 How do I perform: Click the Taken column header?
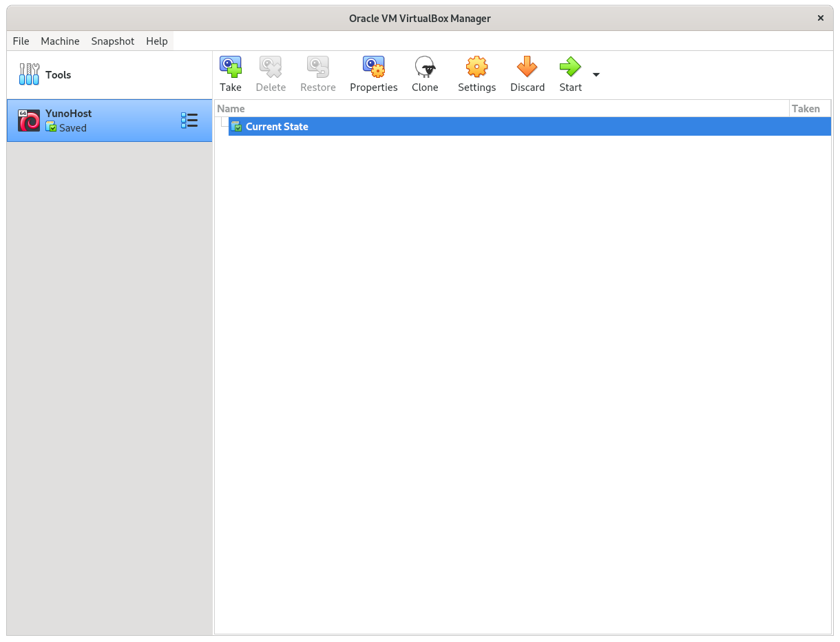click(x=806, y=108)
